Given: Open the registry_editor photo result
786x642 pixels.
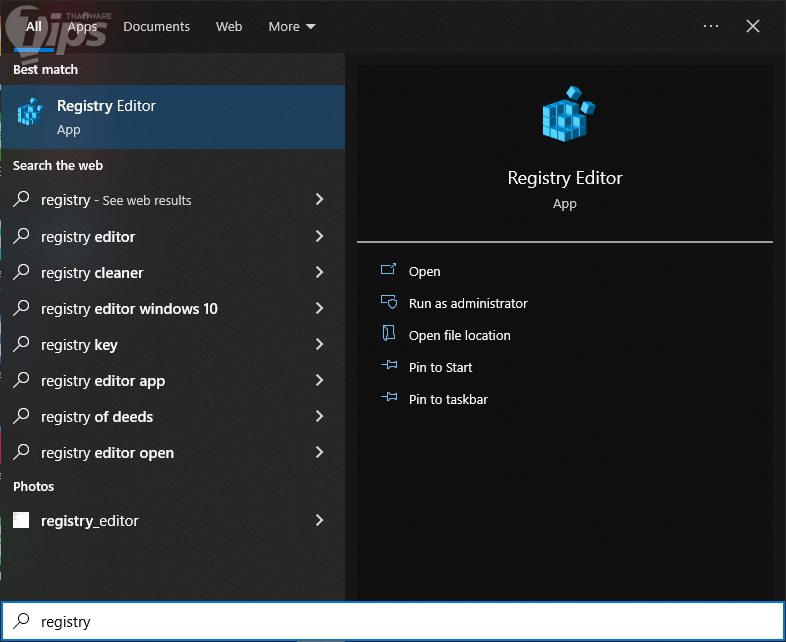Looking at the screenshot, I should [172, 521].
